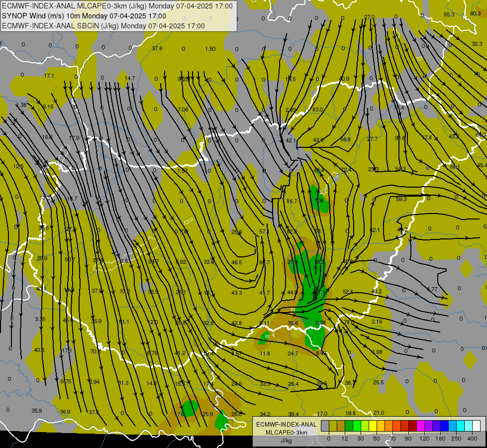Click the '400' tick label on legend

tap(472, 439)
